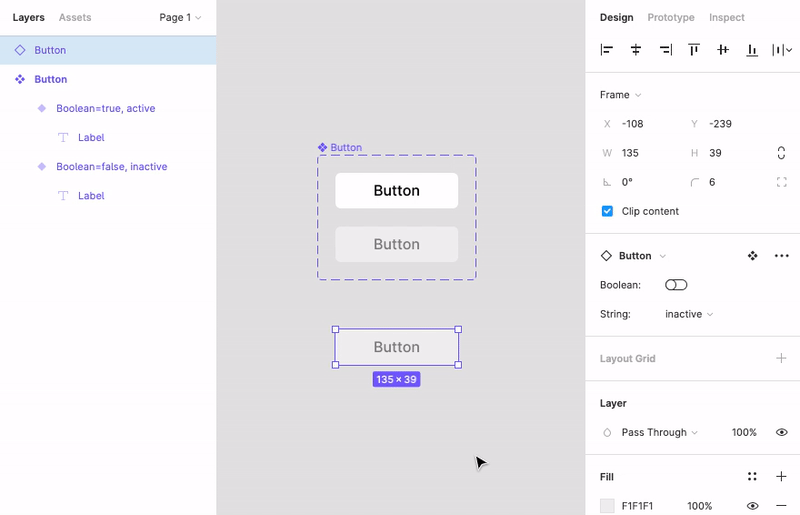Click align horizontal centers icon
Viewport: 800px width, 515px height.
(635, 50)
